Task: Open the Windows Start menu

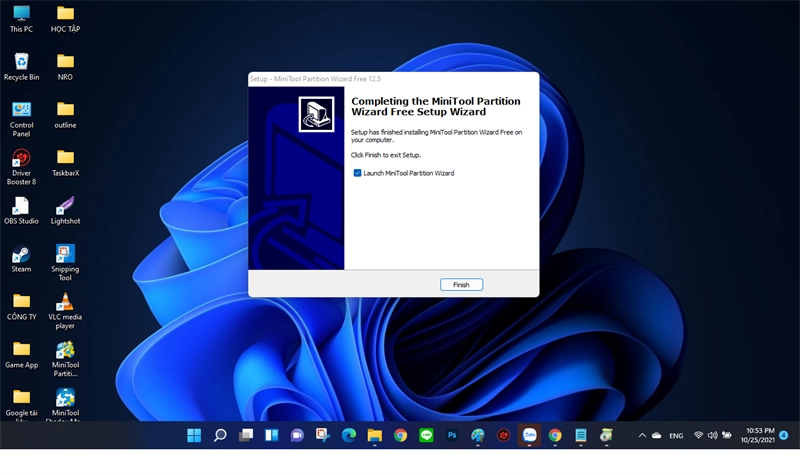Action: 194,435
